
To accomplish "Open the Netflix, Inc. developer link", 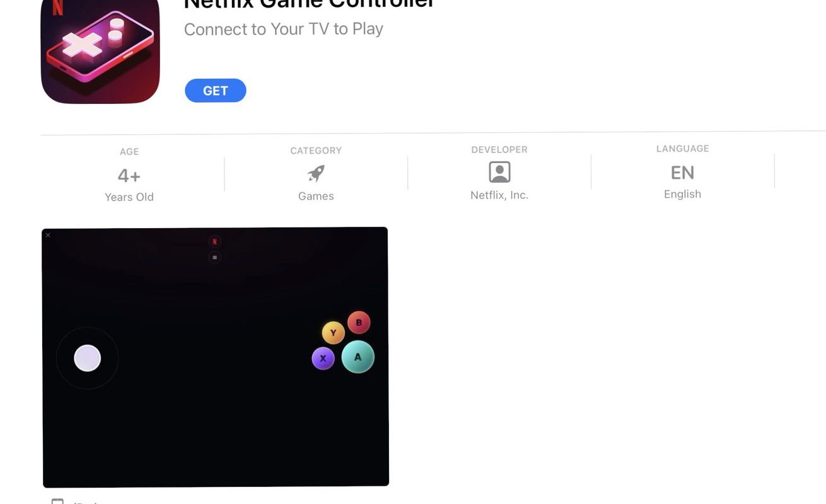I will [x=499, y=195].
